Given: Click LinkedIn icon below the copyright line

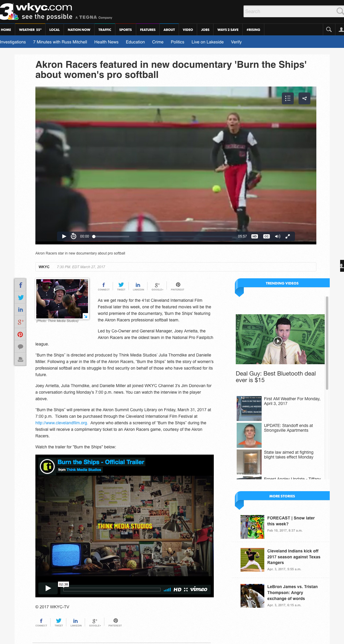Looking at the screenshot, I should 76,622.
